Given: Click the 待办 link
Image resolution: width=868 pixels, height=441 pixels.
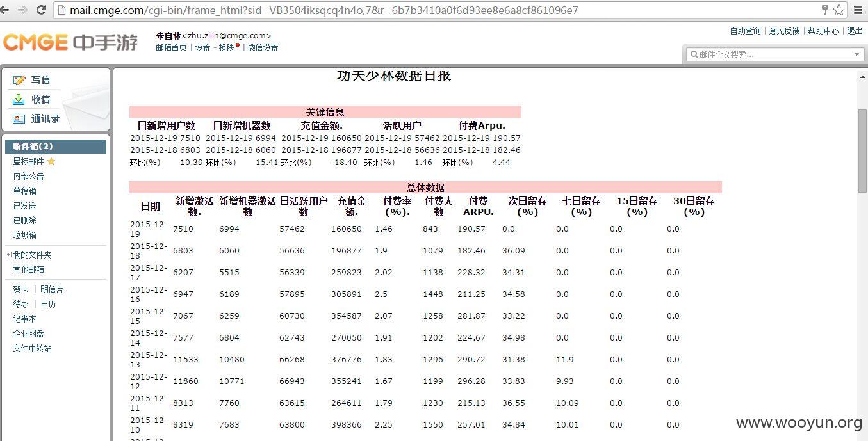Looking at the screenshot, I should click(x=20, y=304).
